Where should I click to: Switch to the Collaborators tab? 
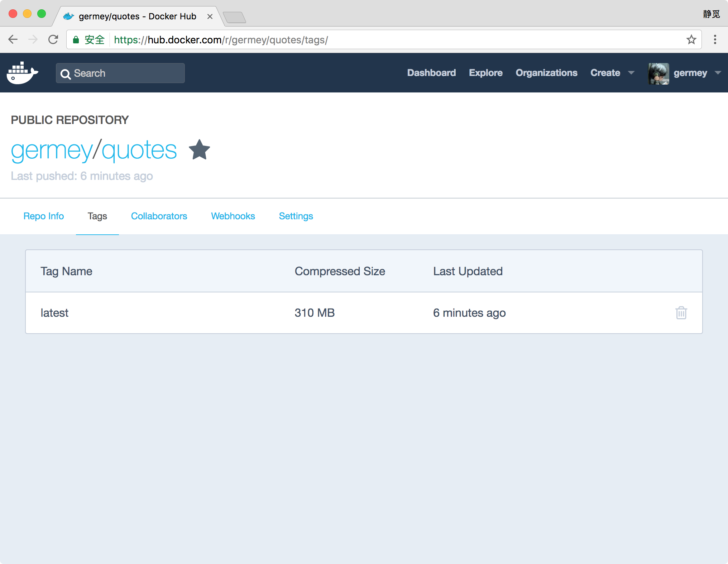[159, 216]
